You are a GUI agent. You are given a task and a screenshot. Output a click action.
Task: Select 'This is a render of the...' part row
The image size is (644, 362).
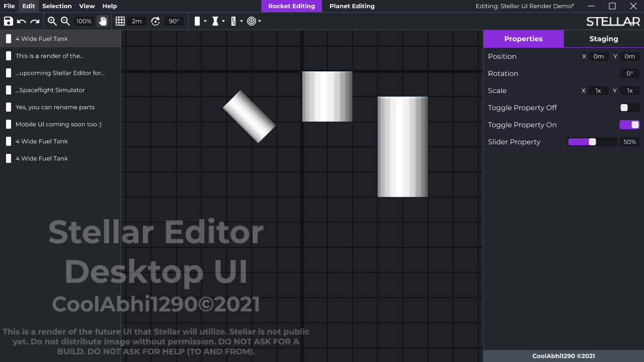(x=60, y=56)
